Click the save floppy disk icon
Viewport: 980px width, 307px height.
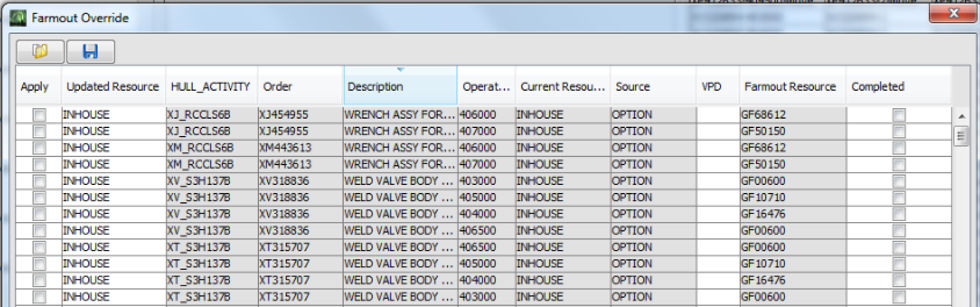point(91,52)
